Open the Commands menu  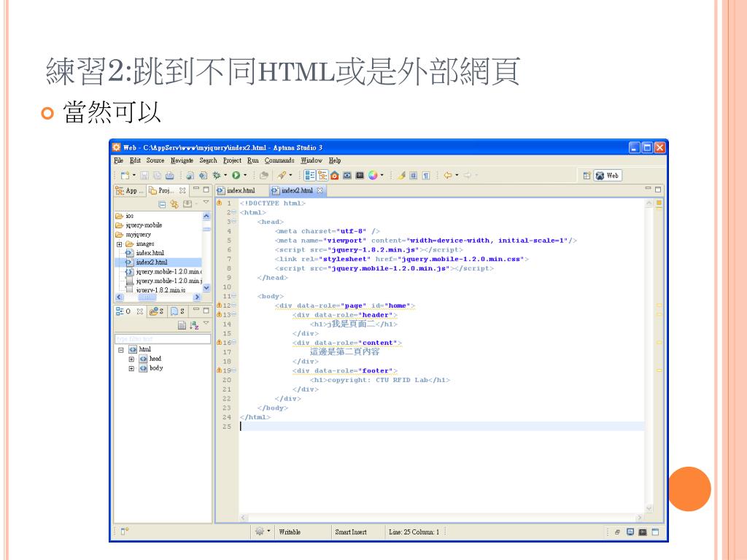click(x=279, y=160)
